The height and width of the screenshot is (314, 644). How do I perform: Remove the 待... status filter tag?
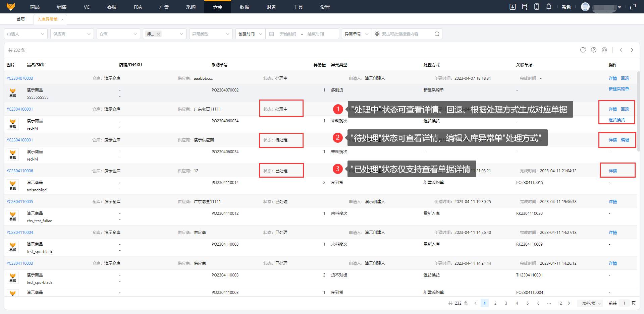click(x=159, y=34)
